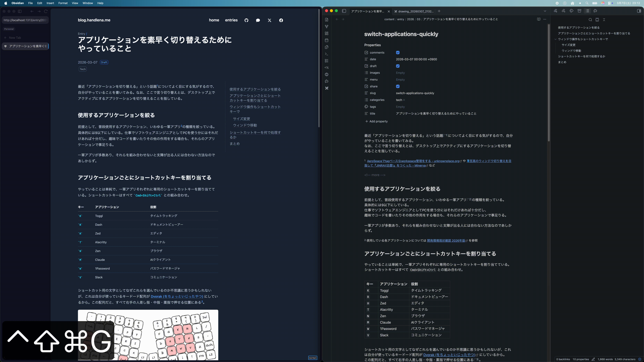The height and width of the screenshot is (362, 644).
Task: Open the tags panel icon in sidebar
Action: pos(571,11)
